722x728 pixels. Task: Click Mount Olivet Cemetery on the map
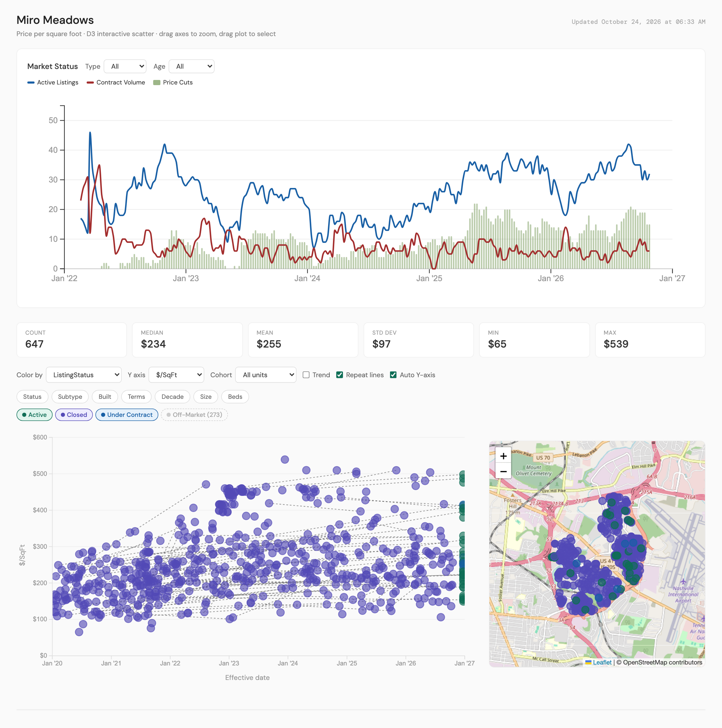(533, 470)
